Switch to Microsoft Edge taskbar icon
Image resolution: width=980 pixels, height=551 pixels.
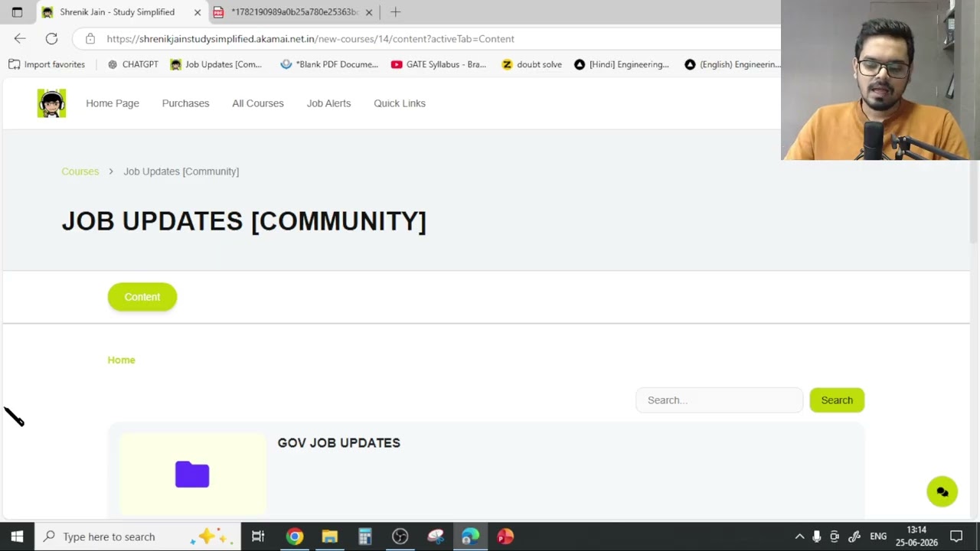coord(470,536)
